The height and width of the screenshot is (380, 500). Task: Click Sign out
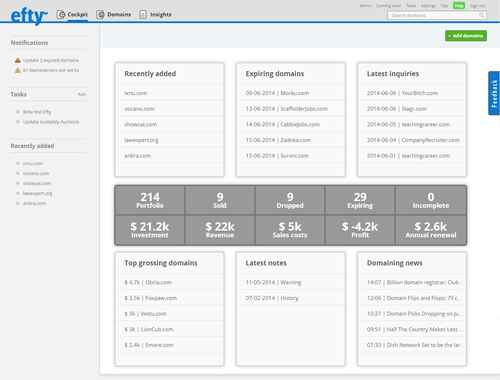478,6
